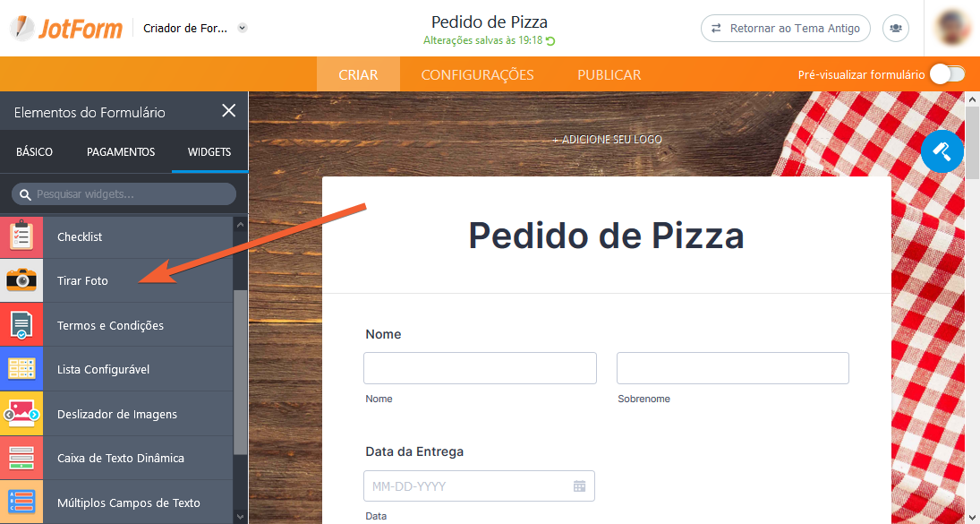Choose Múltiplos Campos de Texto icon

tap(21, 503)
